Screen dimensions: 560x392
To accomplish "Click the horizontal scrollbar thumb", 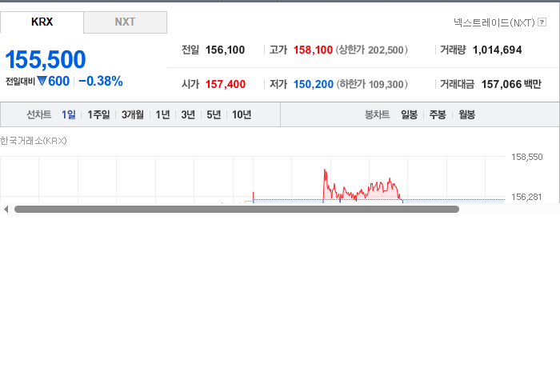I will click(237, 210).
